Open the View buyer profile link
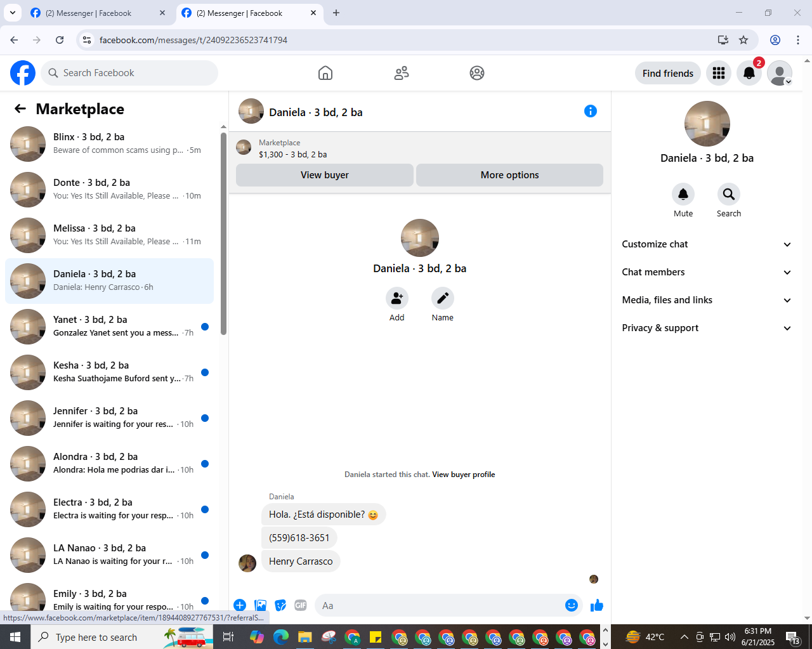The image size is (812, 649). pos(464,475)
